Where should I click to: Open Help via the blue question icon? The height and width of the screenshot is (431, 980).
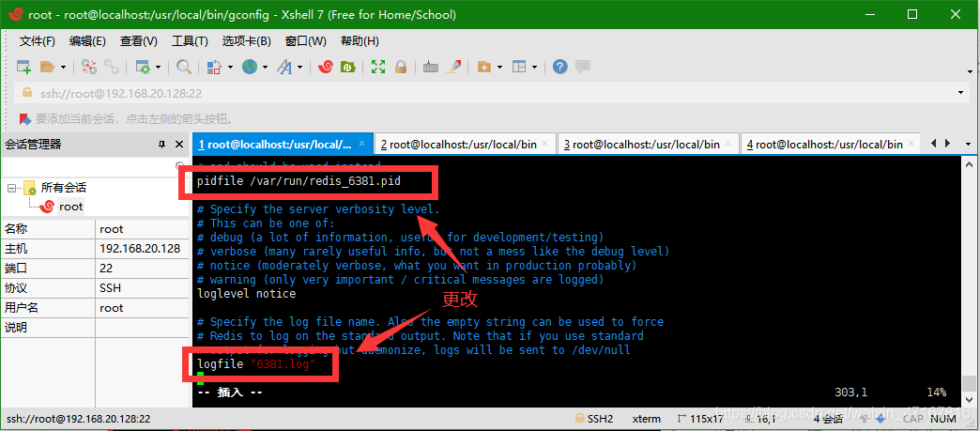pyautogui.click(x=560, y=67)
